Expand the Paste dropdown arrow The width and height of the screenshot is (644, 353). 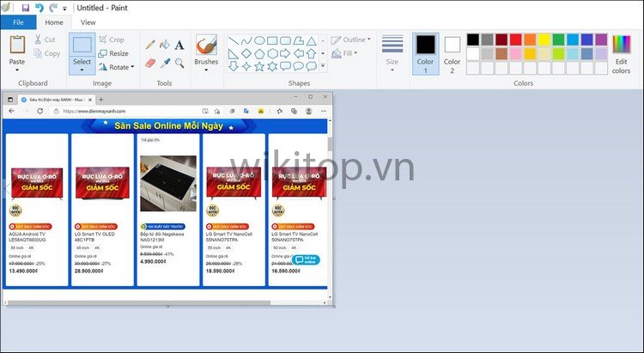[x=17, y=70]
